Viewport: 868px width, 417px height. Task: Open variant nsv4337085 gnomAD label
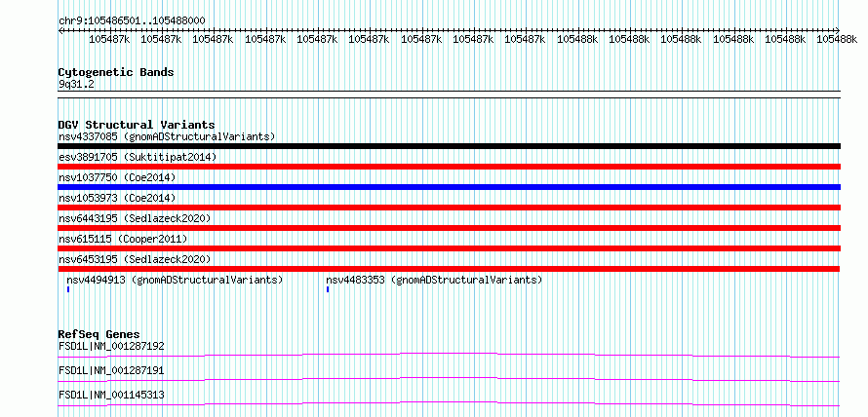coord(167,136)
